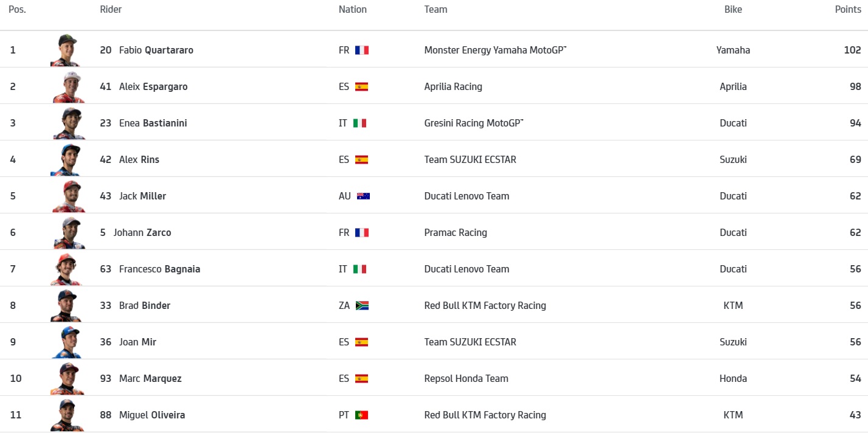Sort standings by the Points column header
This screenshot has width=868, height=433.
(848, 9)
